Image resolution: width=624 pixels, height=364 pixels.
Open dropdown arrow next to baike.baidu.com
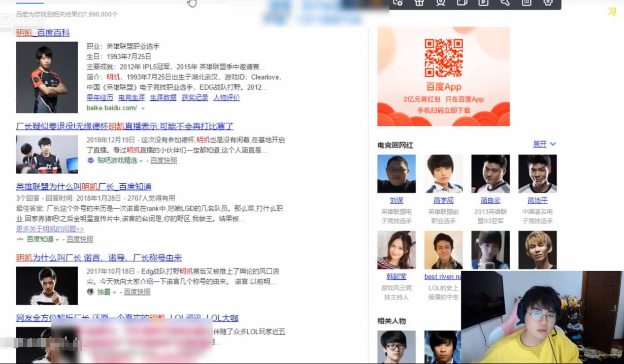(x=143, y=108)
